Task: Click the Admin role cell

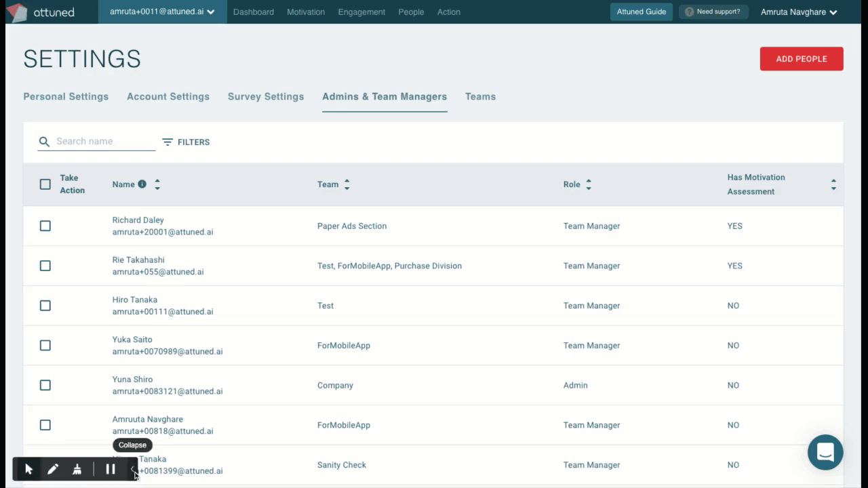Action: click(576, 386)
